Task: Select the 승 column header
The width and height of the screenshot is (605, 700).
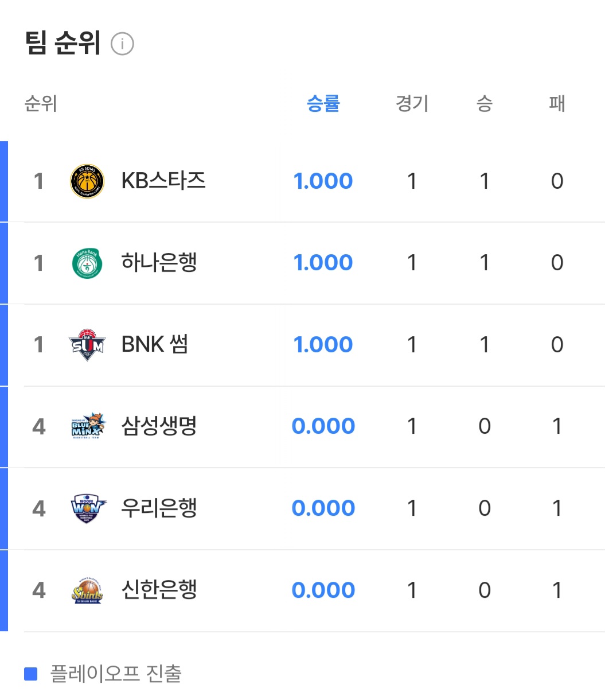Action: (484, 104)
